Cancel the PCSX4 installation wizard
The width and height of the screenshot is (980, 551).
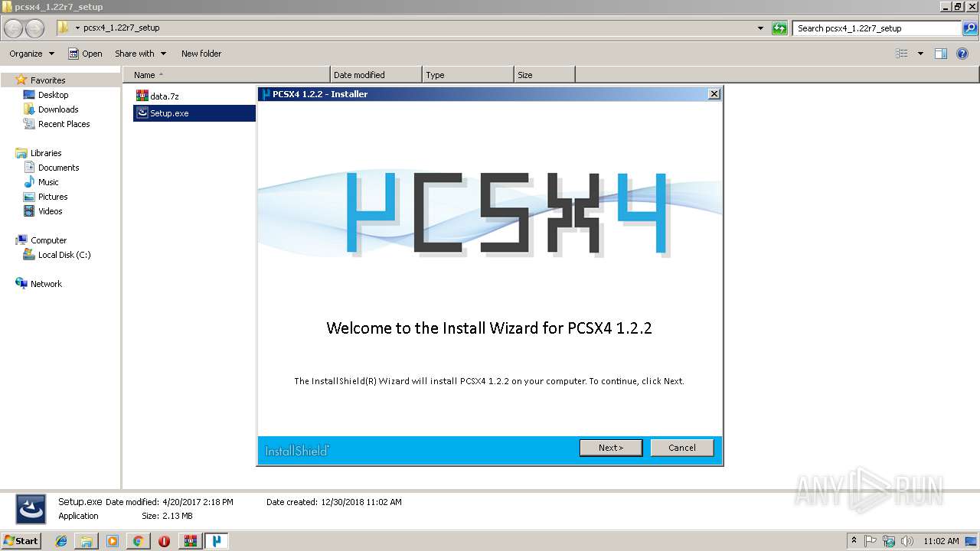pos(681,448)
